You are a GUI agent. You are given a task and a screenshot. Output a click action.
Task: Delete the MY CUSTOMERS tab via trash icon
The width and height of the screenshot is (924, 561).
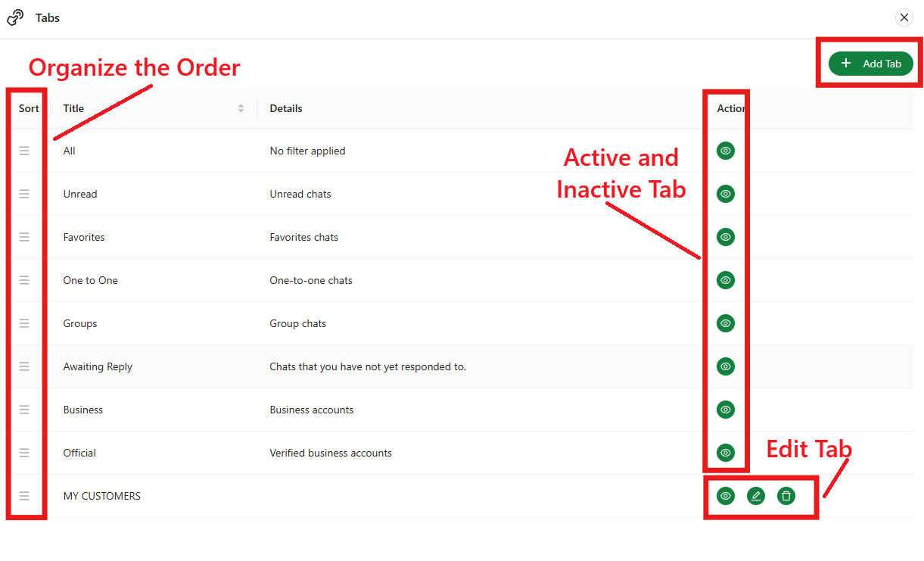[x=786, y=496]
